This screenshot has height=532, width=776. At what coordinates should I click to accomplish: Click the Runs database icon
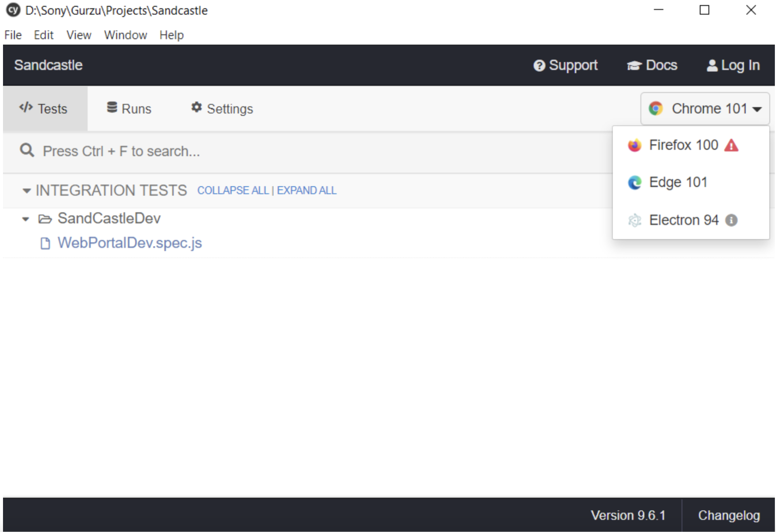pyautogui.click(x=112, y=107)
